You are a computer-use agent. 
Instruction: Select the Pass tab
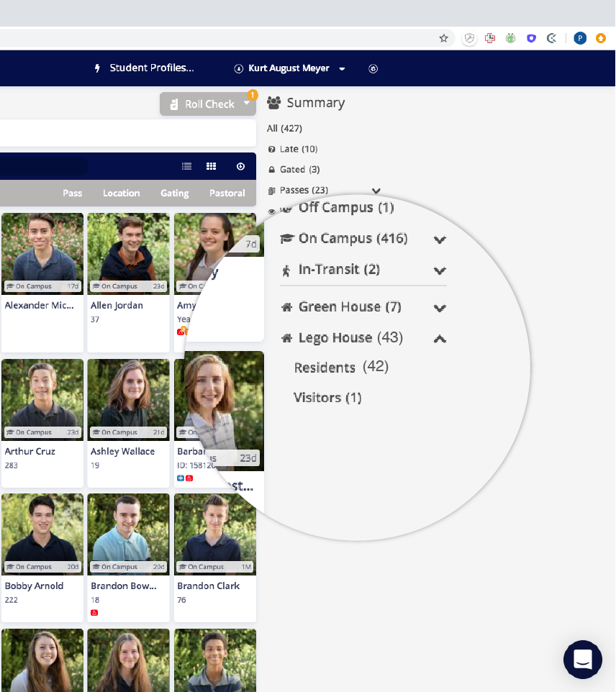[x=73, y=194]
